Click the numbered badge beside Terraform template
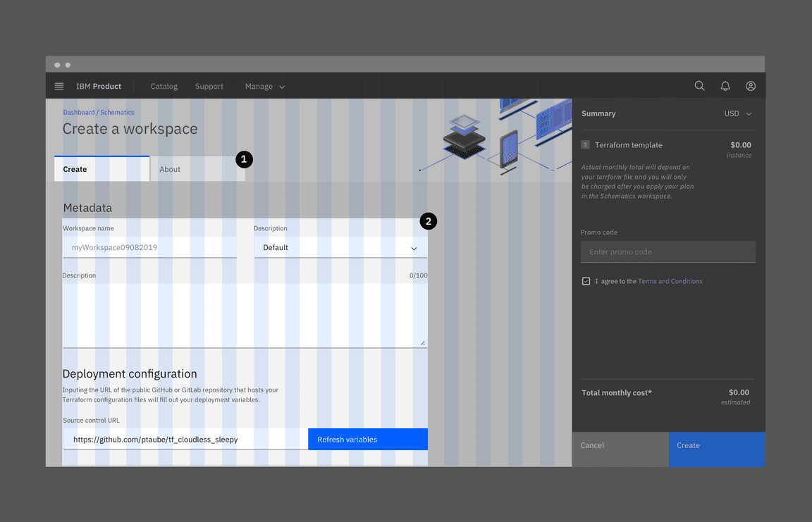This screenshot has width=812, height=522. [x=585, y=144]
